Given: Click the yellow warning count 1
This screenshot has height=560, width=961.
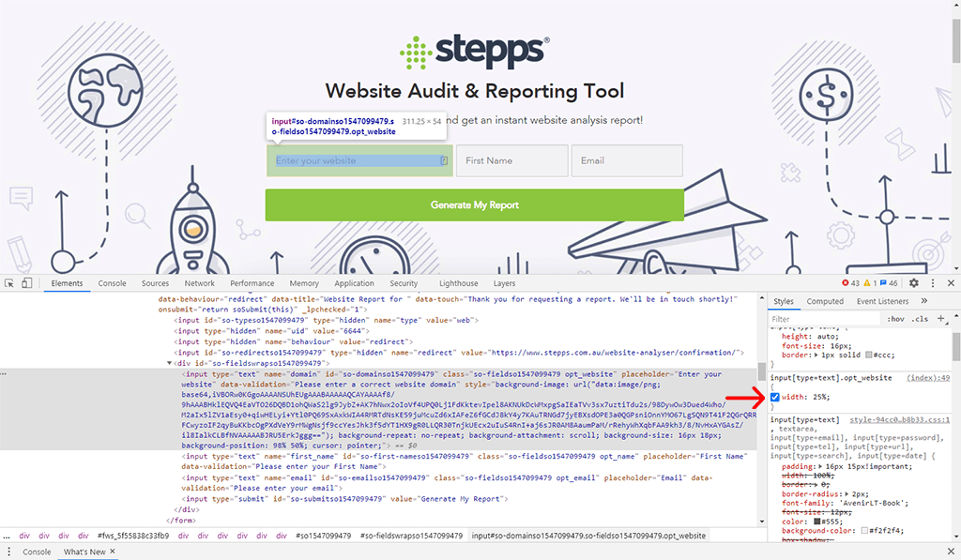Looking at the screenshot, I should [870, 283].
